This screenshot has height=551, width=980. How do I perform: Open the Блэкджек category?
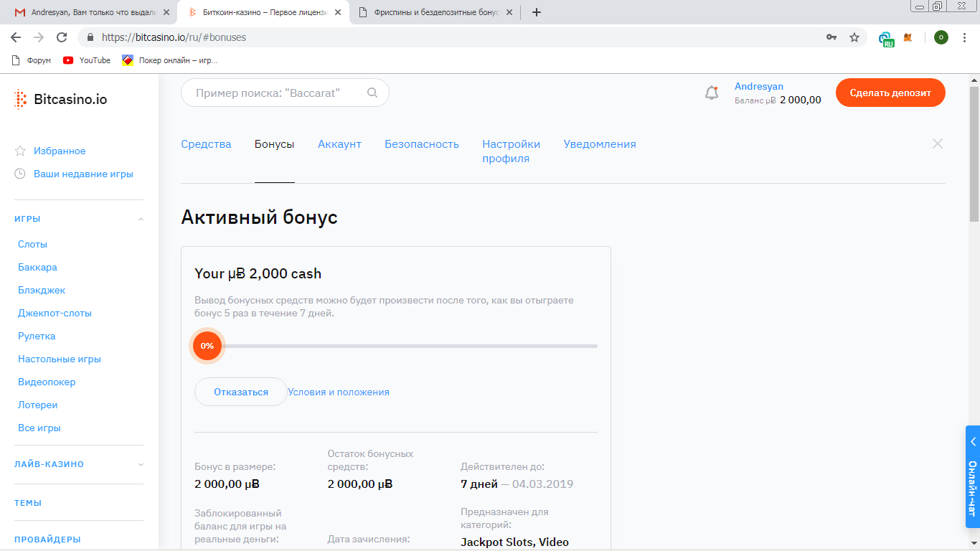click(42, 291)
